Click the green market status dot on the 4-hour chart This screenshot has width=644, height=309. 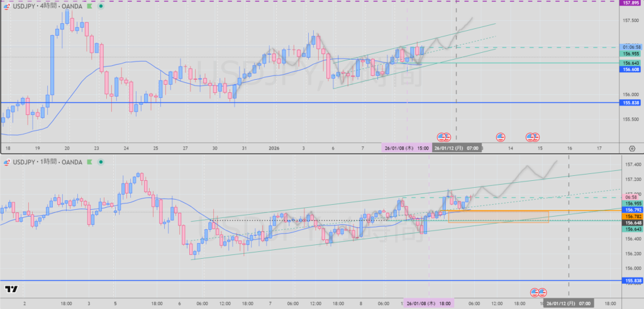[x=101, y=7]
